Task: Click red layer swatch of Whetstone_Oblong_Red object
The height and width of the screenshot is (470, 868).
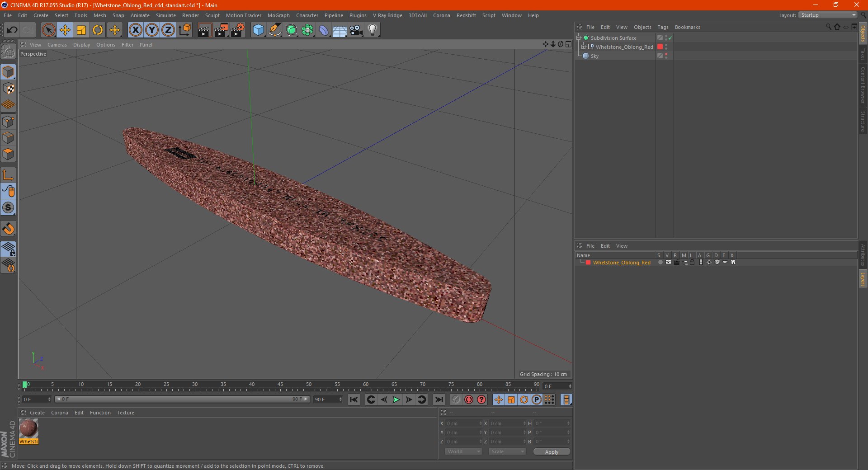Action: click(x=660, y=47)
